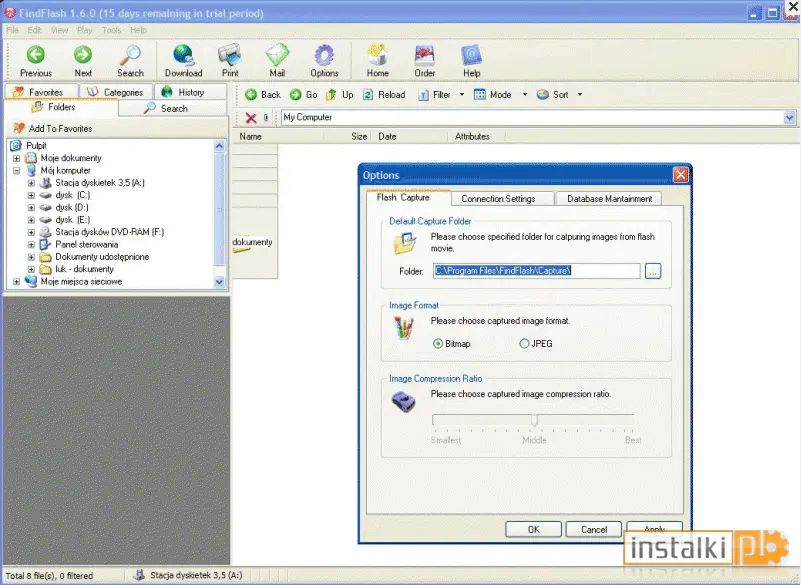Screen dimensions: 801x585
Task: Open the Folders side tab
Action: pos(61,107)
